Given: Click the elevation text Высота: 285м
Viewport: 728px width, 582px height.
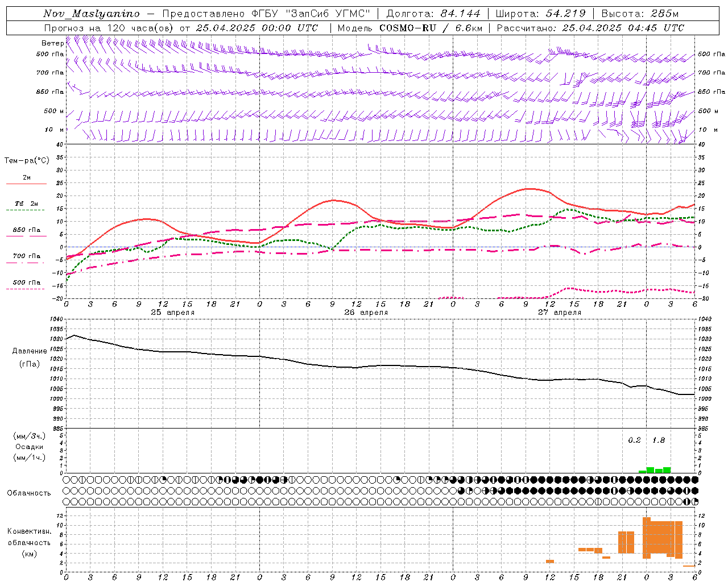Looking at the screenshot, I should (x=640, y=14).
